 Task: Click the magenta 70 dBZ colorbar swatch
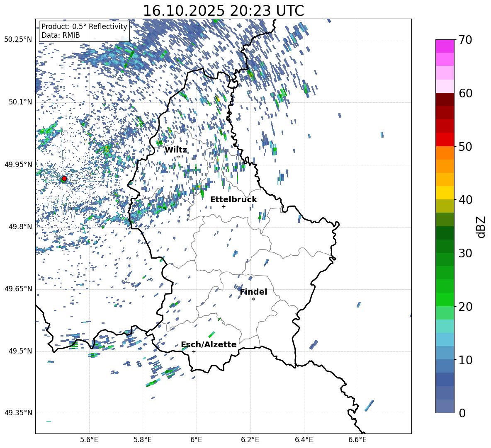tap(445, 46)
